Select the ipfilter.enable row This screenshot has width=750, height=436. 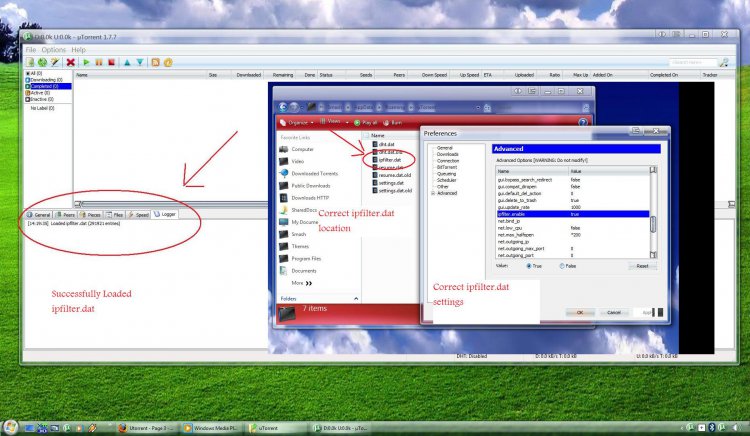[x=573, y=214]
